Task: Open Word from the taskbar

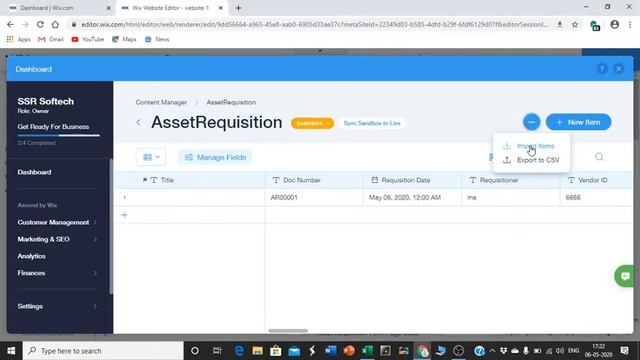Action: [x=330, y=351]
